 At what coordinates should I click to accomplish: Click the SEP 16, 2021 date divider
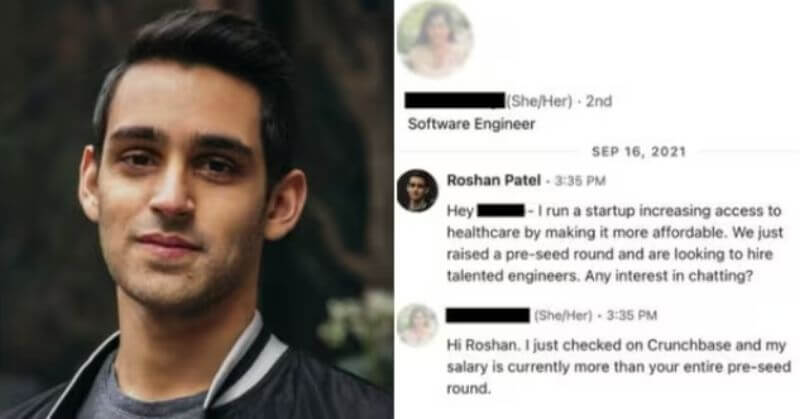tap(639, 152)
